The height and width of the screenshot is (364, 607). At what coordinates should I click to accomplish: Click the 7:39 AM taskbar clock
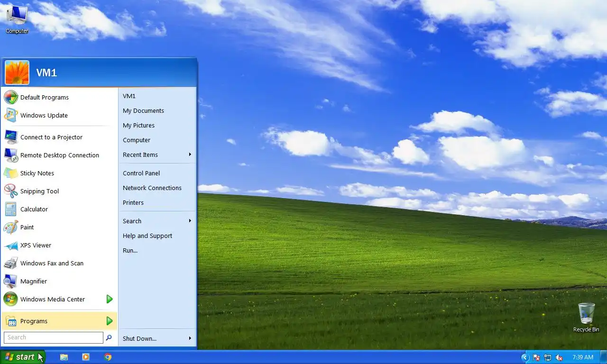click(583, 357)
